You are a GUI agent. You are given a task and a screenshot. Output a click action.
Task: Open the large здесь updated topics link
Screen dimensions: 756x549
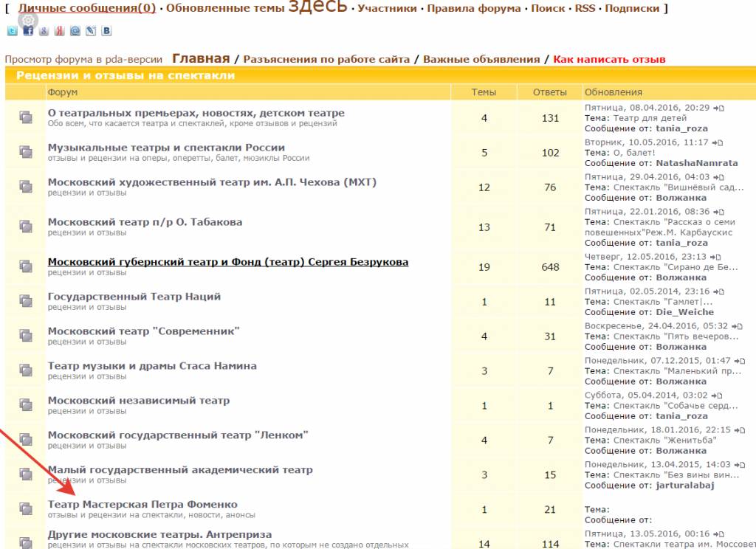coord(317,6)
